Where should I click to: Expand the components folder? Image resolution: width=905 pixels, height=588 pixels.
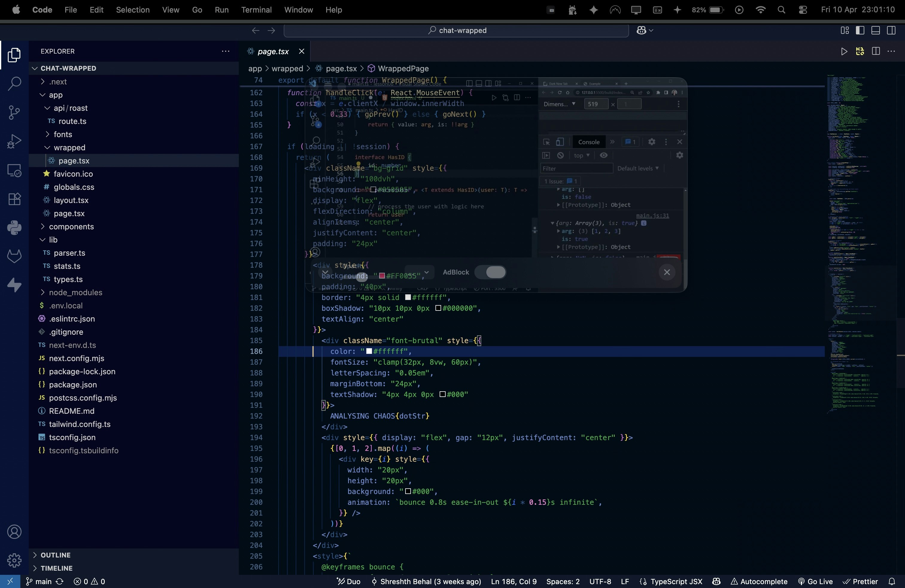tap(71, 227)
